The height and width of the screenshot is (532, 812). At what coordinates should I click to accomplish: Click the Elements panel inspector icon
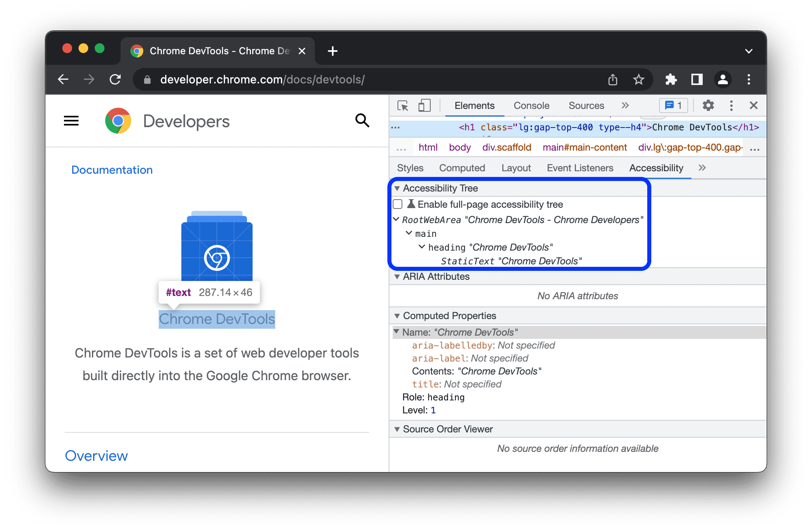click(x=402, y=106)
